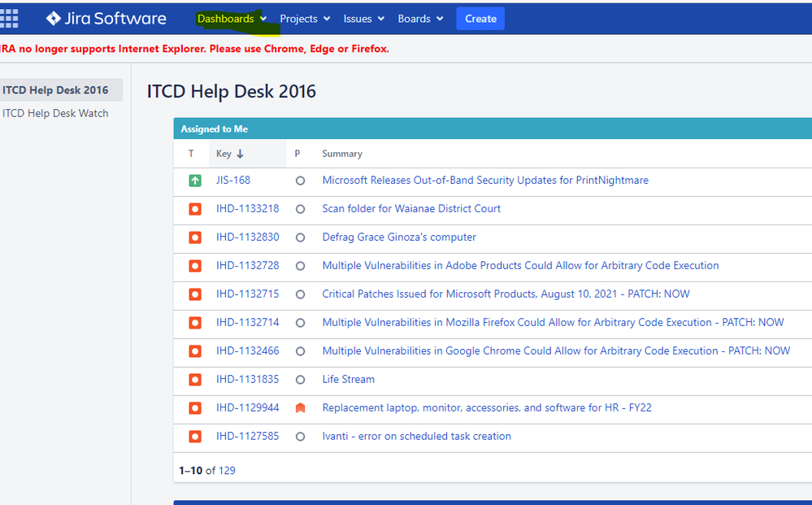Click the priority icon for IHD-1132466
The image size is (812, 505).
[301, 351]
